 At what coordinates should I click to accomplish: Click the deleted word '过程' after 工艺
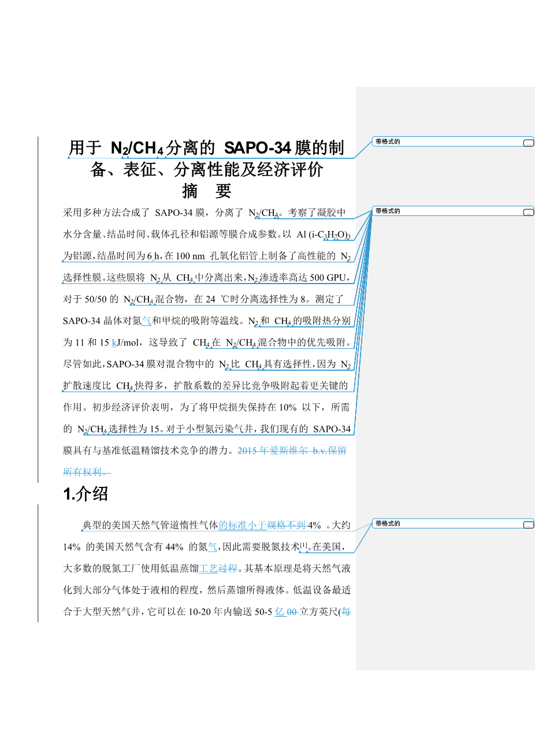(x=228, y=569)
